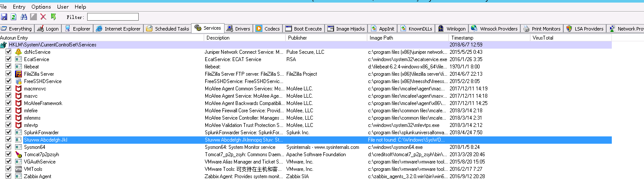Screen dimensions: 644x179
Task: Click the green Jump to Entry icon
Action: point(53,17)
